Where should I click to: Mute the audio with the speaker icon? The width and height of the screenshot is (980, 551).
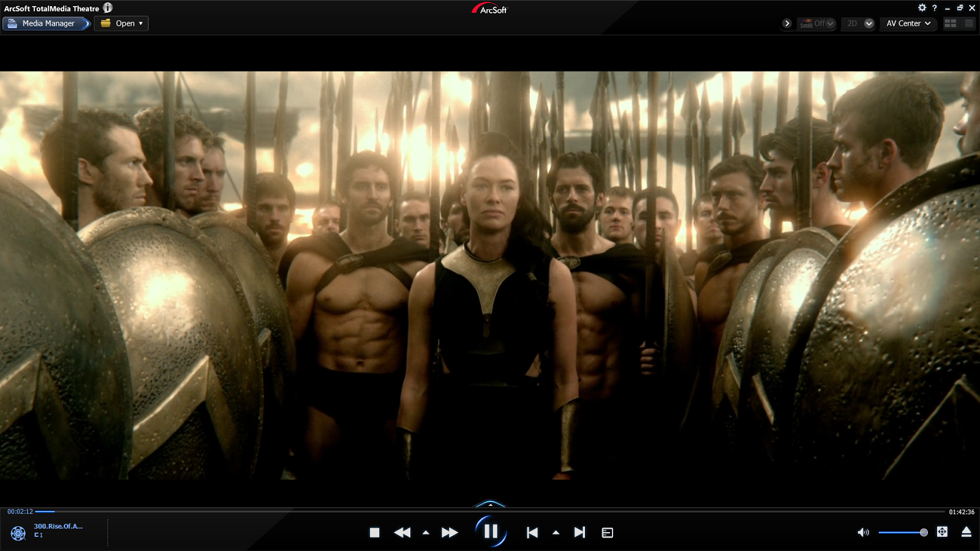click(863, 533)
